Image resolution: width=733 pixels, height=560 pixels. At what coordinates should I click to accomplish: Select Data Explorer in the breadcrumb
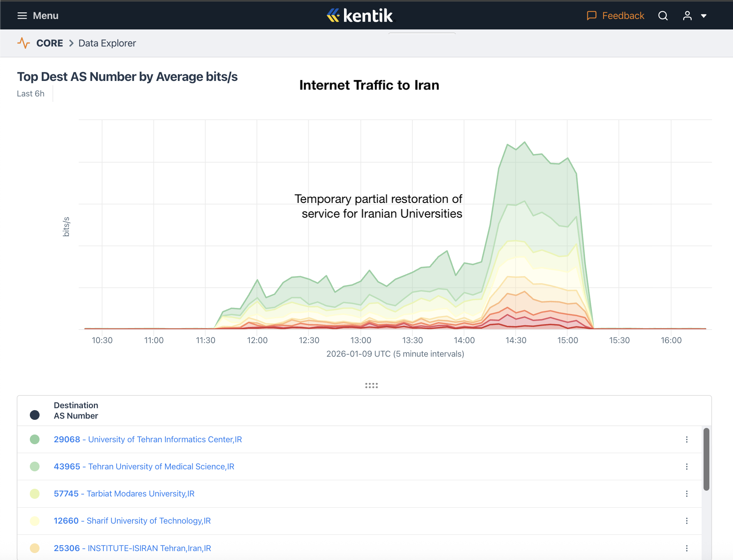(107, 43)
